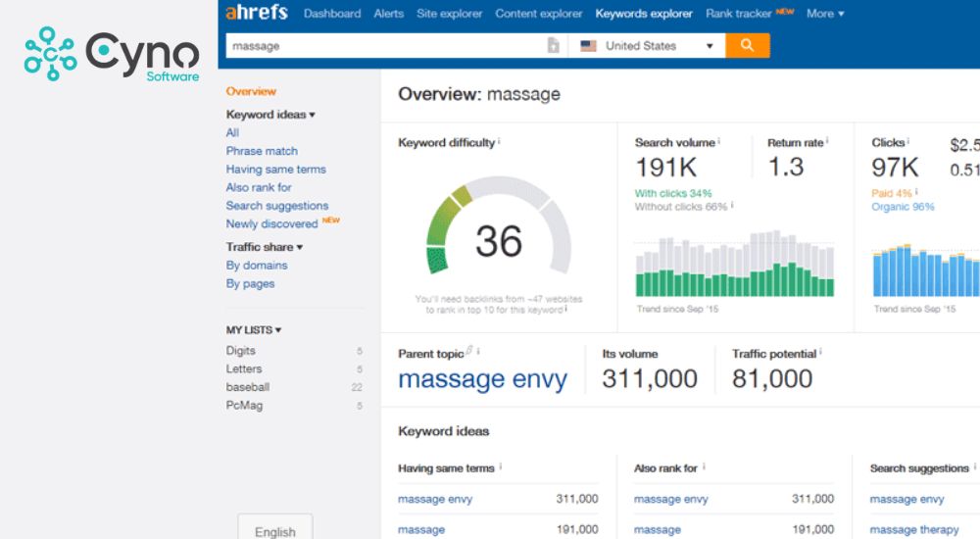Image resolution: width=980 pixels, height=539 pixels.
Task: Open the Digits list
Action: coord(241,350)
